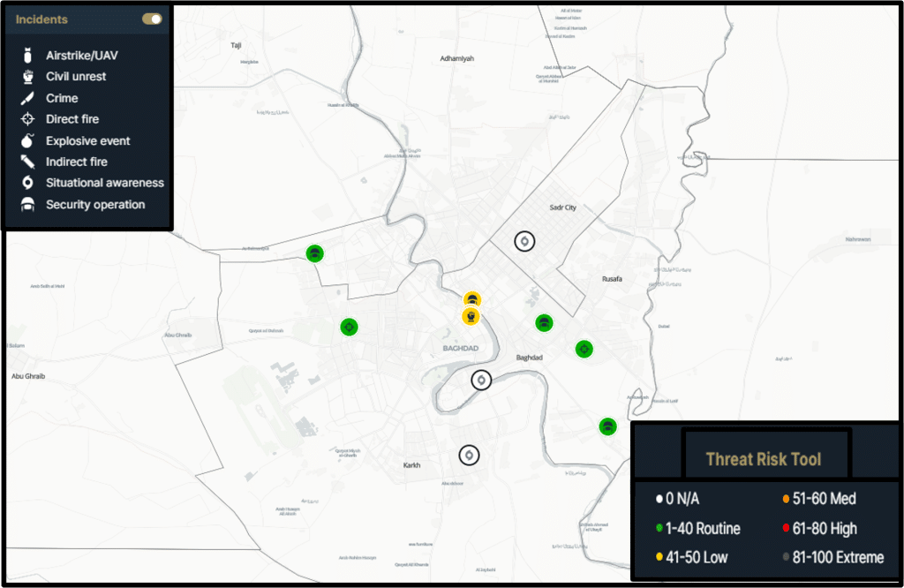Open the yellow civil unrest map marker

pyautogui.click(x=472, y=316)
